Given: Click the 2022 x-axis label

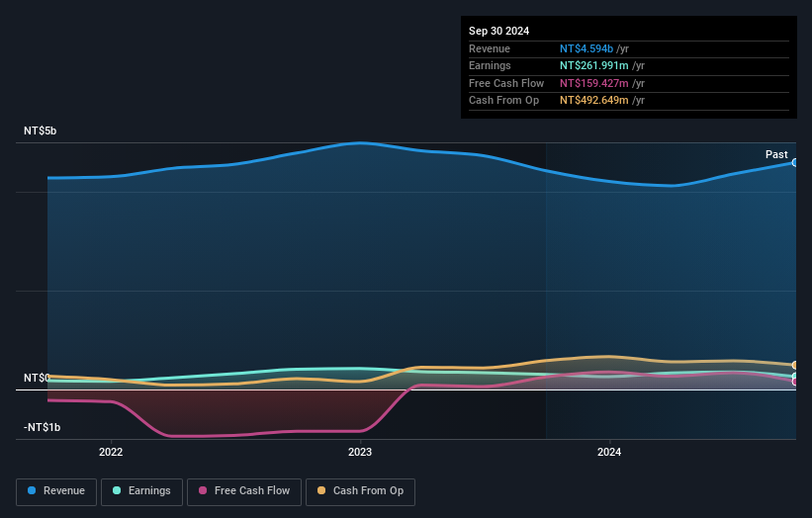Looking at the screenshot, I should point(111,452).
